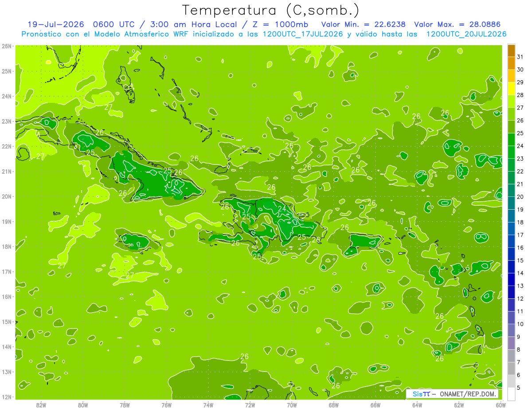The height and width of the screenshot is (411, 532).
Task: Click the yellow swatch between legend values 28 and 29
Action: tap(511, 89)
